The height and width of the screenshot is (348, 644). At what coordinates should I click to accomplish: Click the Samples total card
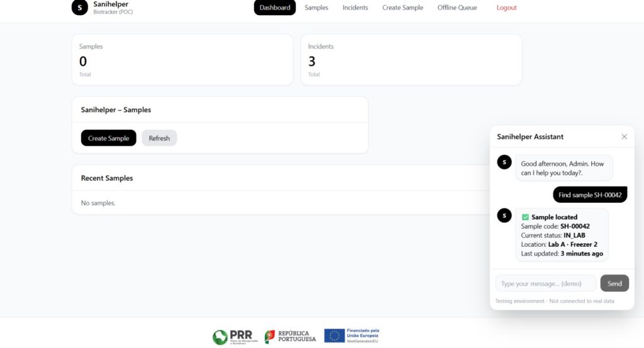(x=182, y=60)
